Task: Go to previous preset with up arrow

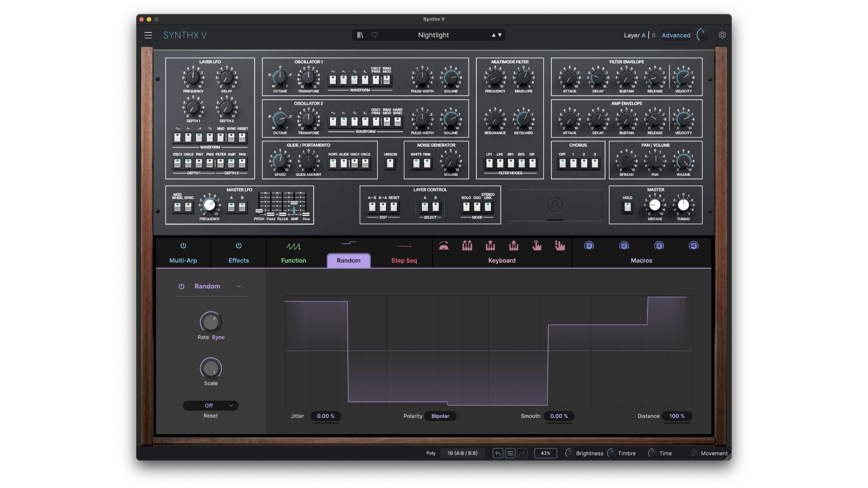Action: [493, 35]
